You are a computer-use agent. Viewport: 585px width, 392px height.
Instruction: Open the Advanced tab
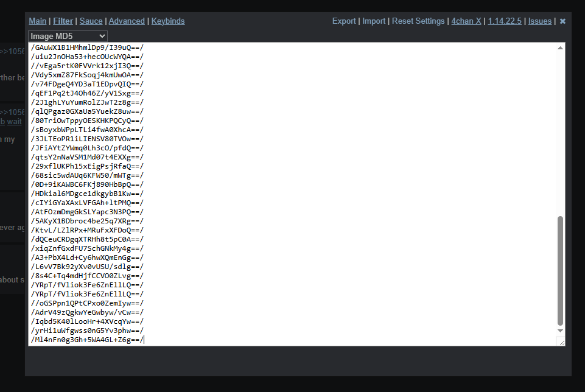click(127, 21)
